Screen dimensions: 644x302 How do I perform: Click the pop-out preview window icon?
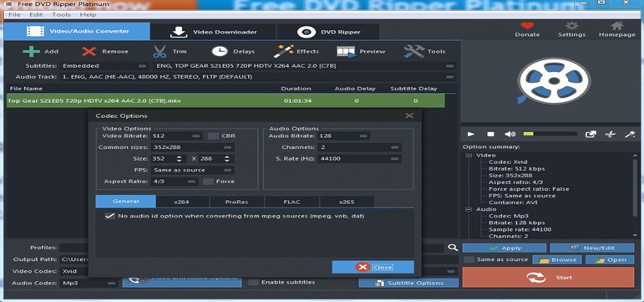point(591,134)
